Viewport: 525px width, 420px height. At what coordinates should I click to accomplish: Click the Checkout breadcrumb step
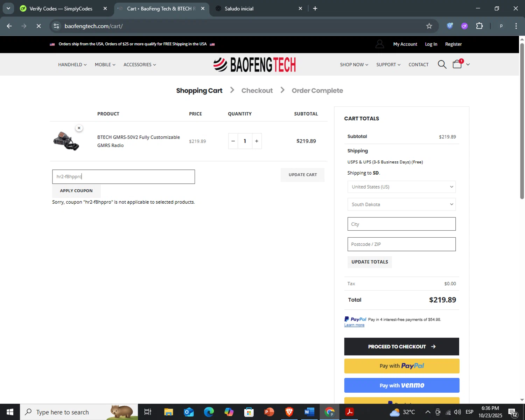coord(257,91)
